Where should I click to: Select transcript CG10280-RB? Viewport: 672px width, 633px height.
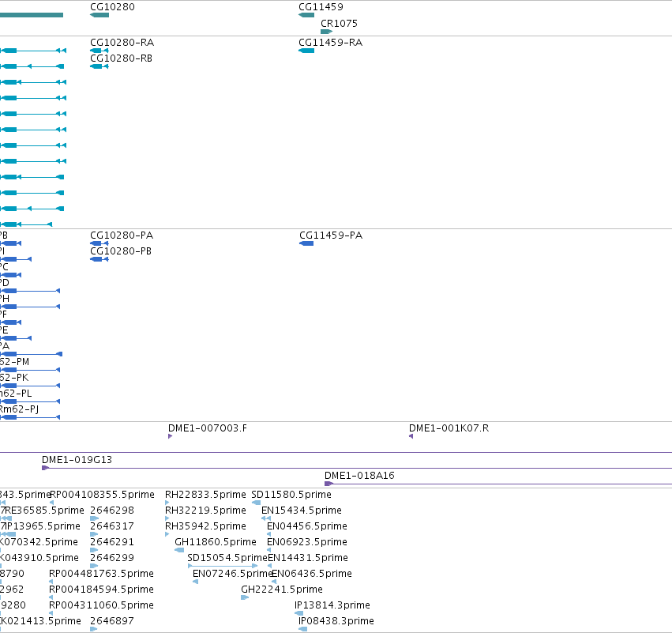click(122, 58)
